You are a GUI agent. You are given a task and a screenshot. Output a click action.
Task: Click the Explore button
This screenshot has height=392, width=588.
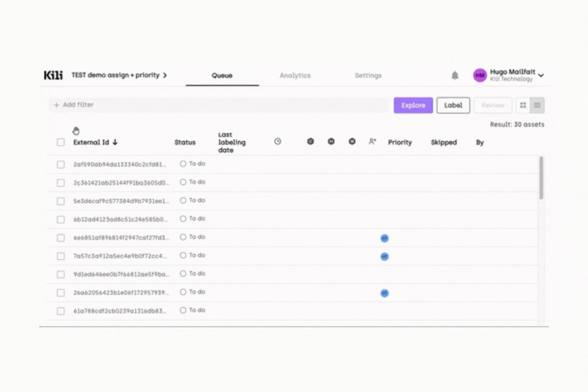(413, 105)
